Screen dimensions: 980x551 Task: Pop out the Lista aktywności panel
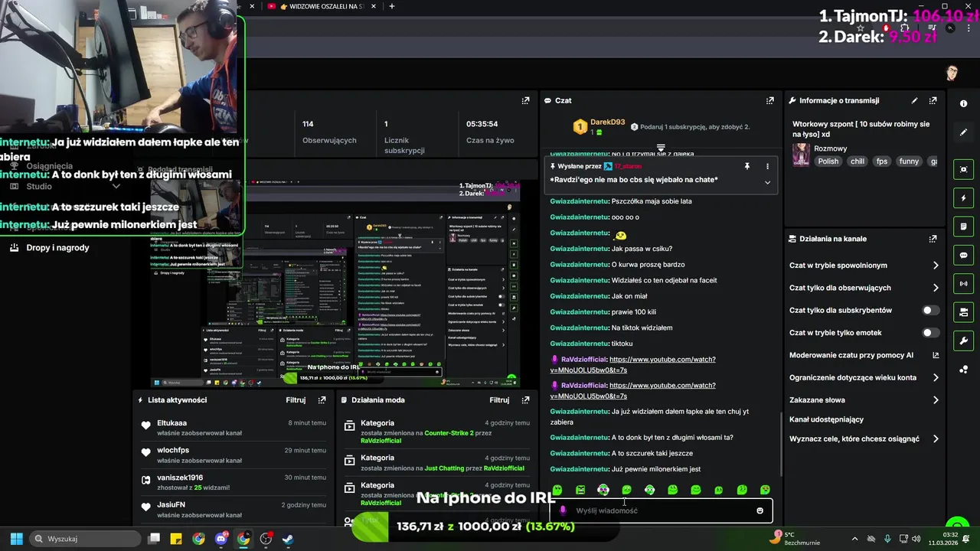(x=322, y=399)
